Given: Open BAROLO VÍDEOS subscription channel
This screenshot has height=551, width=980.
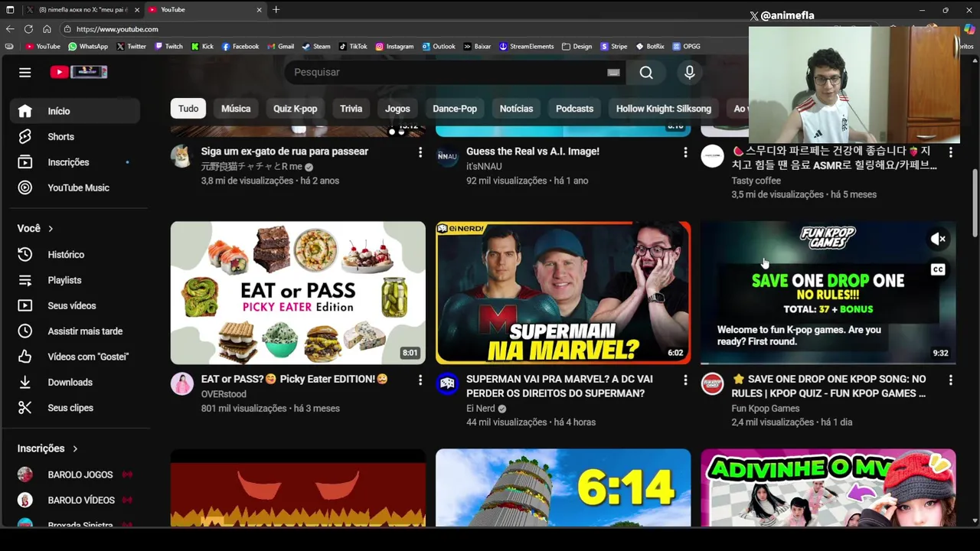Looking at the screenshot, I should 75,500.
